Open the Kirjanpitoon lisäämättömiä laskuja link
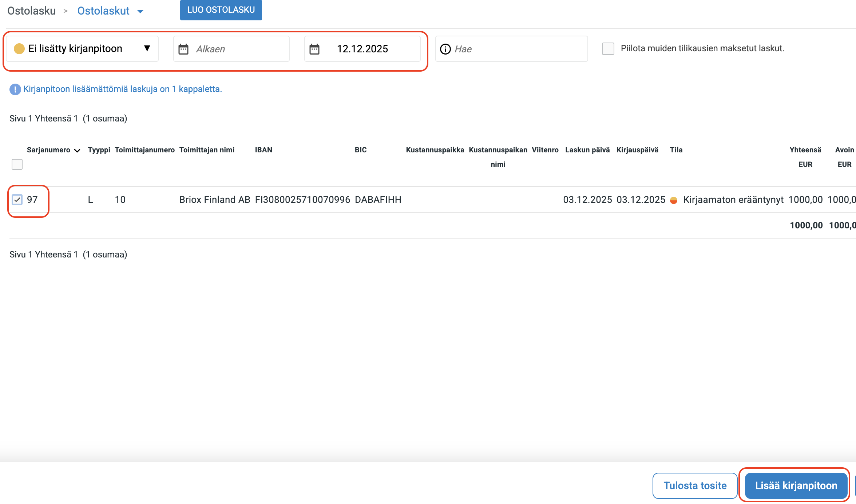This screenshot has height=504, width=856. 122,89
